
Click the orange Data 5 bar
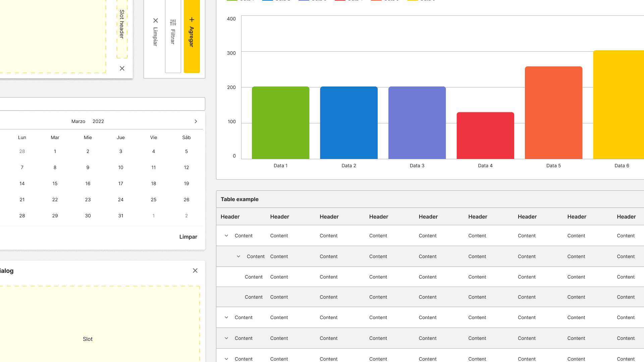(x=553, y=113)
